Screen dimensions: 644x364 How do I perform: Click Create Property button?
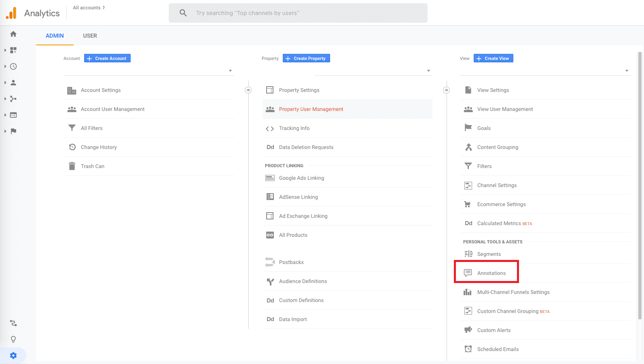click(306, 58)
